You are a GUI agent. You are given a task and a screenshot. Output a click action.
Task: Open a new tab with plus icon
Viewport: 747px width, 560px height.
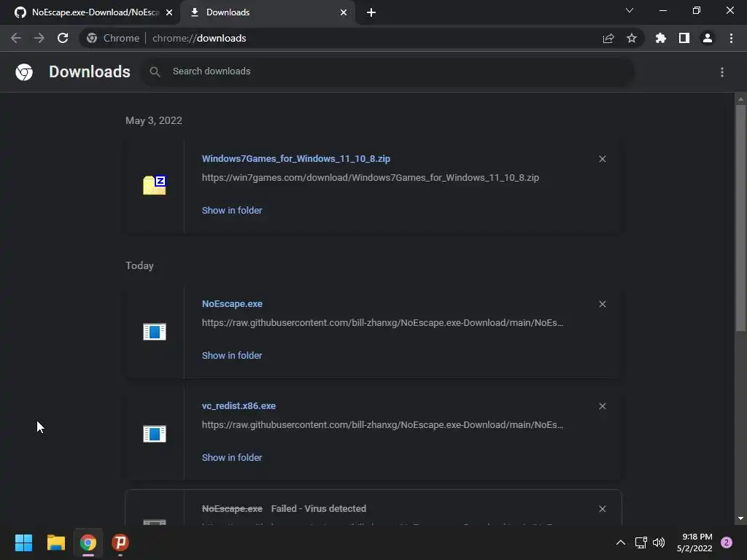pos(371,12)
